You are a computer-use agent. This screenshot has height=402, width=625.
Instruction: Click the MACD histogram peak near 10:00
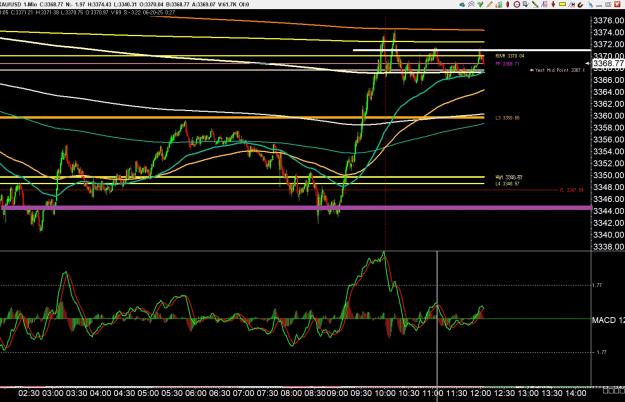(x=384, y=255)
